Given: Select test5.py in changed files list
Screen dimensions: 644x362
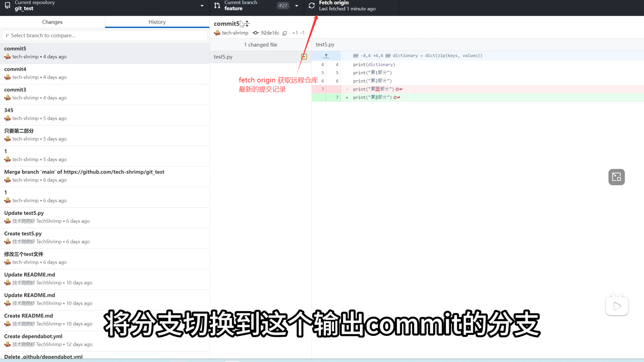Looking at the screenshot, I should [223, 57].
